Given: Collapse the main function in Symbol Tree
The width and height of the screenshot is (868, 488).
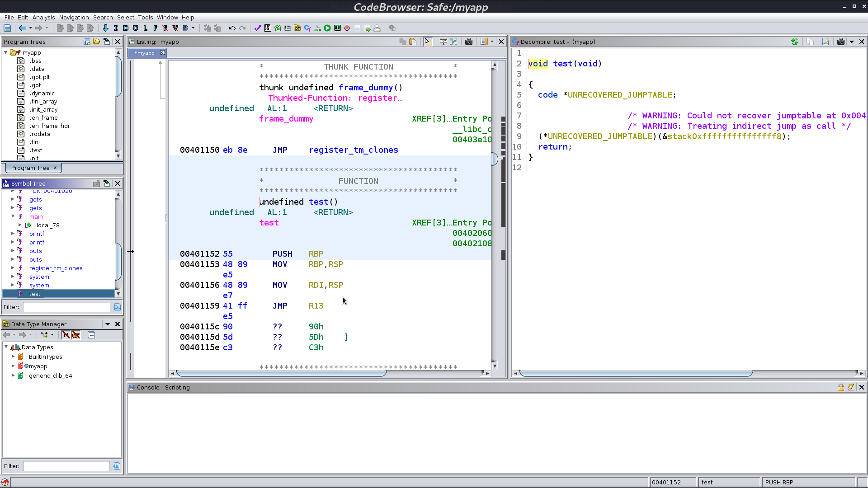Looking at the screenshot, I should click(x=13, y=216).
